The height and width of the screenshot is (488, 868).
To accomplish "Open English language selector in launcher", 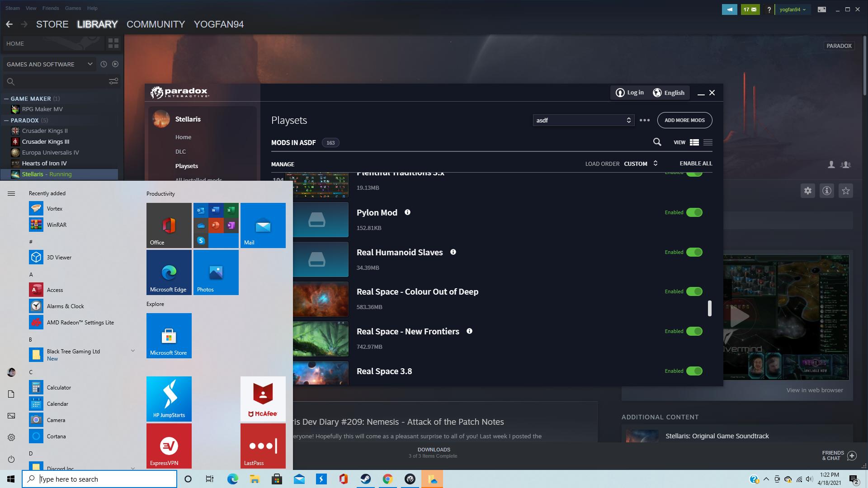I will [669, 93].
